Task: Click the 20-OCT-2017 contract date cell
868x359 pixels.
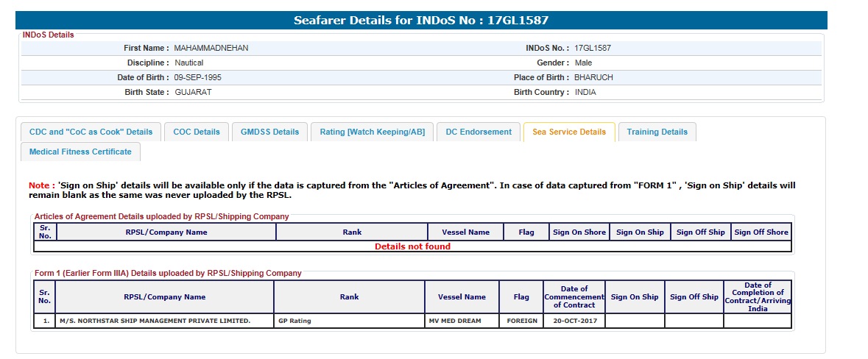Action: (x=574, y=321)
